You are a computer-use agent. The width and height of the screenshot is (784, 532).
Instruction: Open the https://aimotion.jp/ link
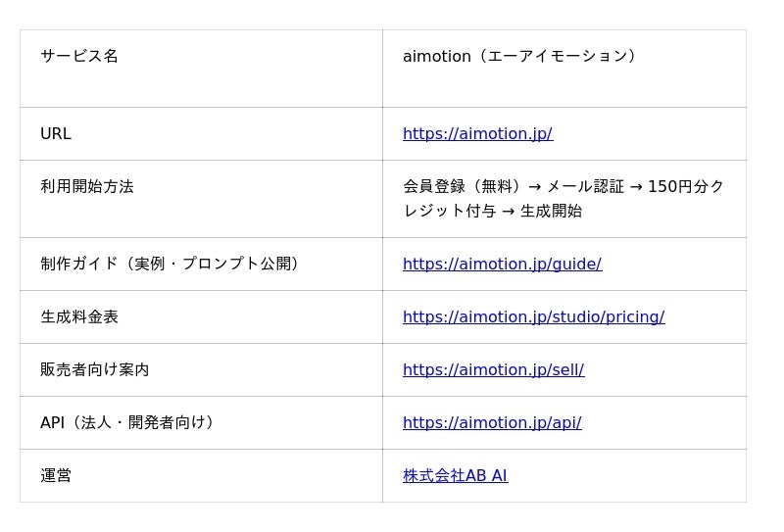(477, 133)
